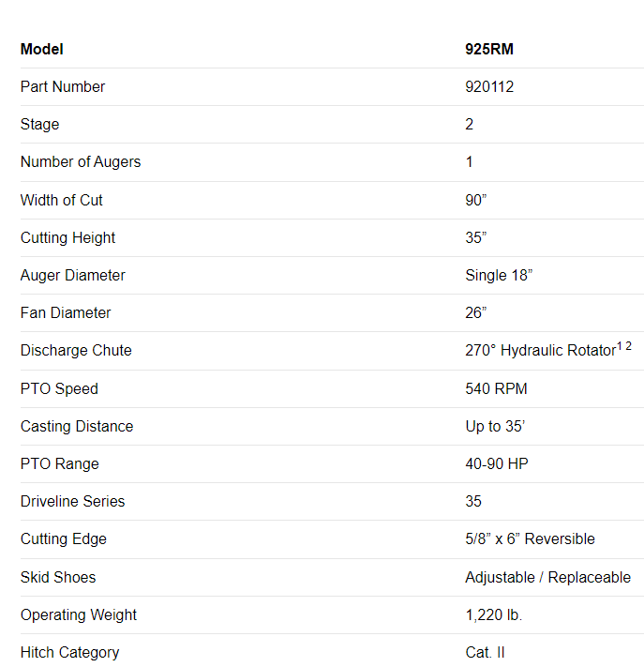This screenshot has width=644, height=667.
Task: Click the "Stage" row label
Action: 39,125
